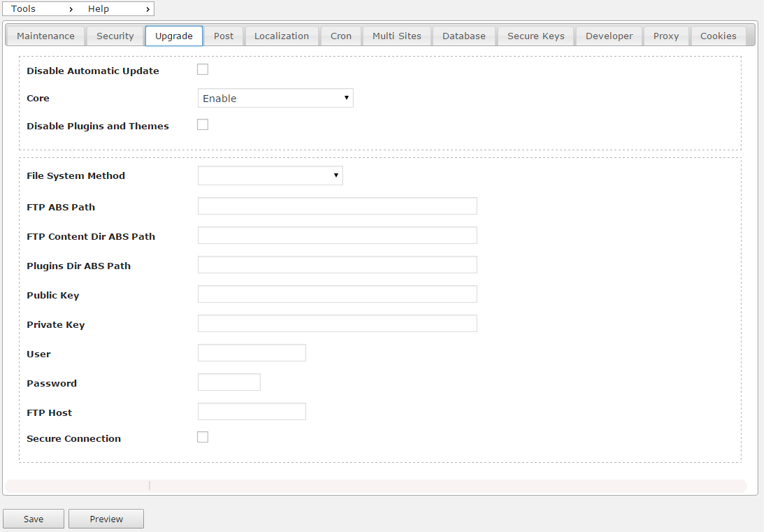Open the Developer tab
Image resolution: width=766 pixels, height=532 pixels.
pyautogui.click(x=609, y=36)
